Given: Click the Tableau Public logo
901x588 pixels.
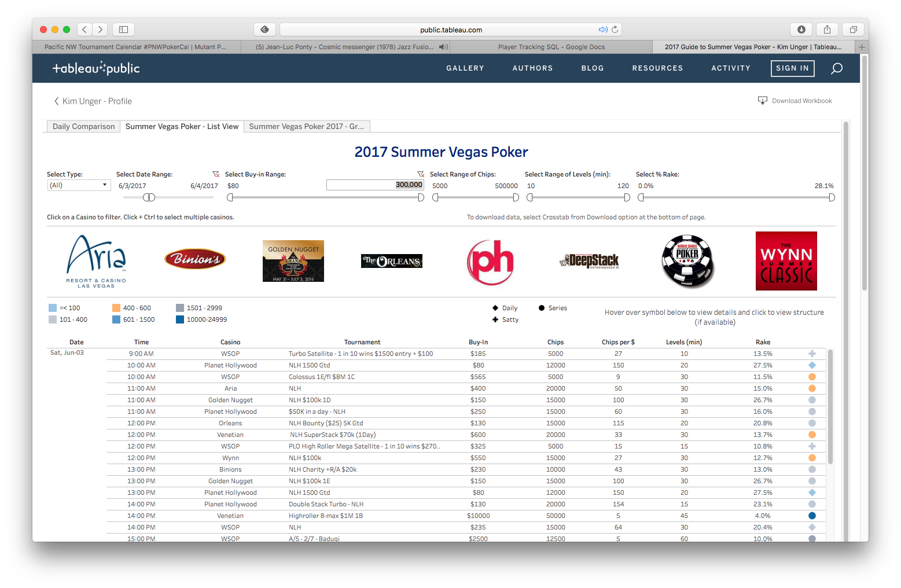Looking at the screenshot, I should pyautogui.click(x=96, y=68).
